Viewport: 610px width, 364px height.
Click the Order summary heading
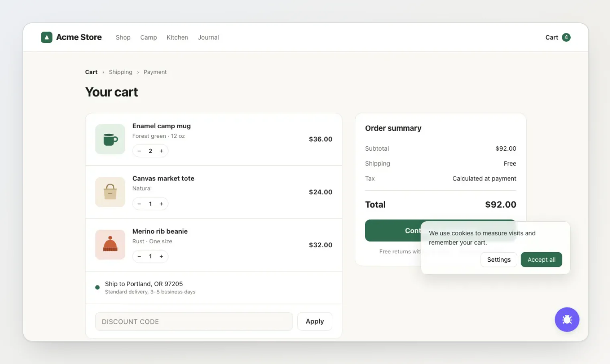393,128
